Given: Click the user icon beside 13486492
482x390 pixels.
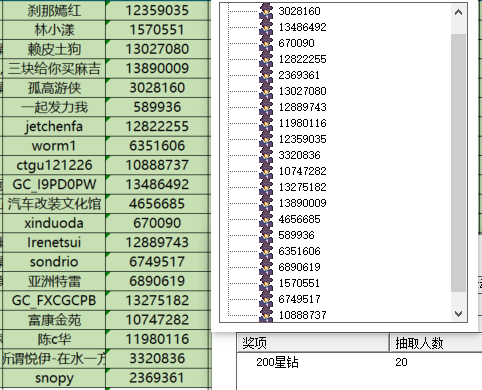Looking at the screenshot, I should (266, 27).
